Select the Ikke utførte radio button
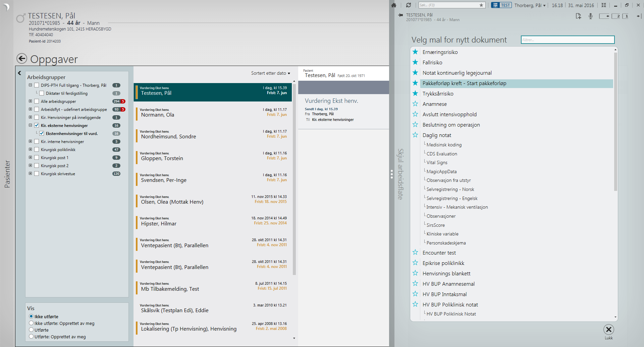This screenshot has height=347, width=644. pyautogui.click(x=31, y=316)
